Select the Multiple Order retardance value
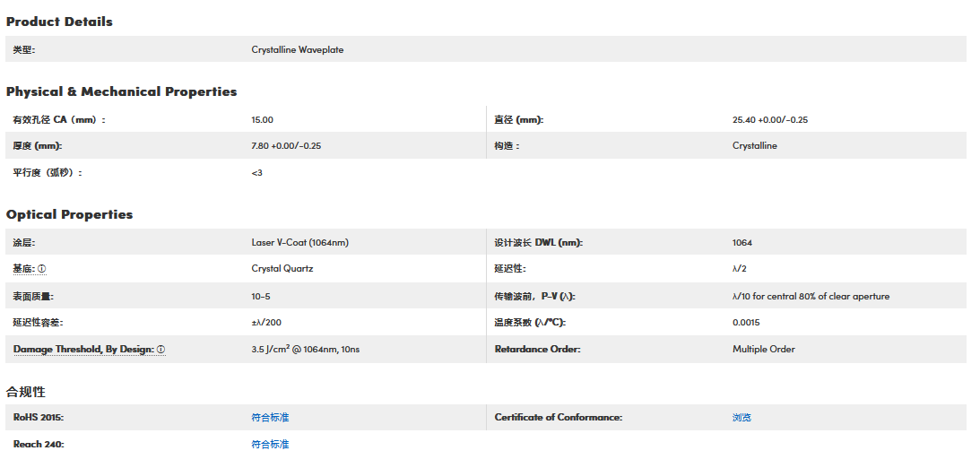Screen dimensions: 980x468 pos(763,350)
